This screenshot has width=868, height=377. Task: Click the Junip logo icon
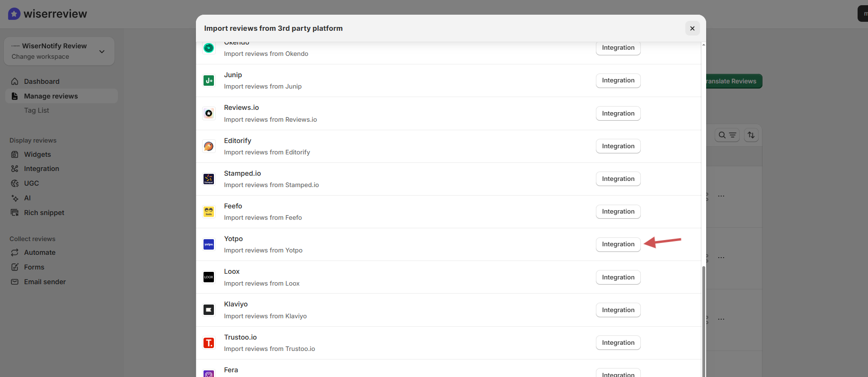[x=209, y=81]
